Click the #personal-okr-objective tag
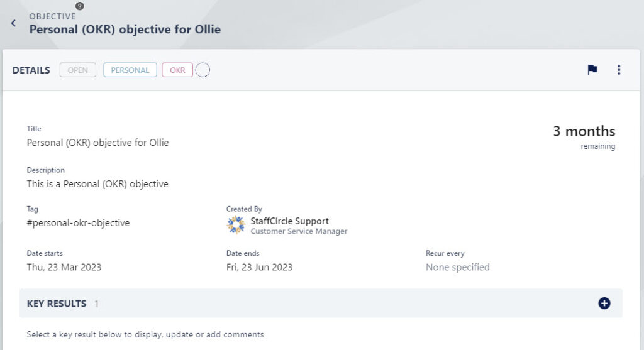Image resolution: width=644 pixels, height=350 pixels. click(78, 223)
